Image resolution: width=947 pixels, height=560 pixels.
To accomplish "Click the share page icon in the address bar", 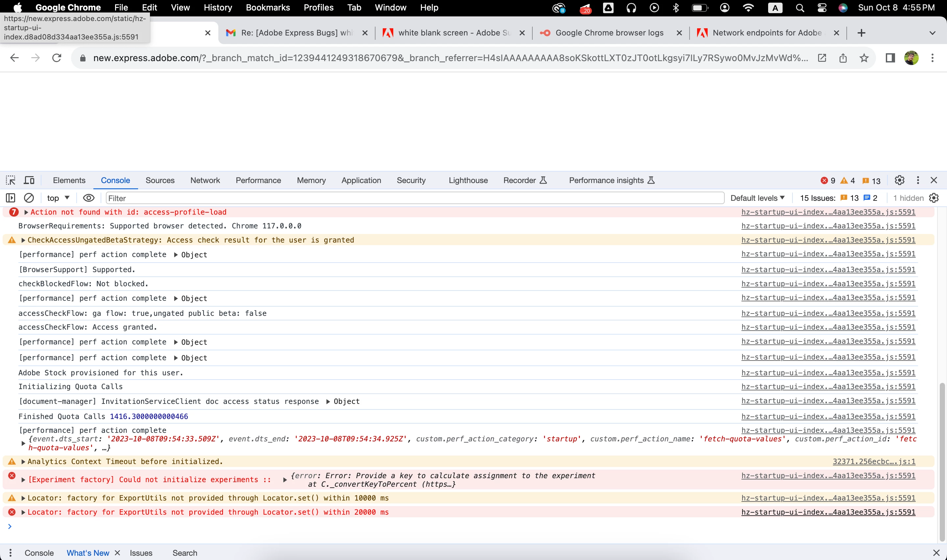I will [x=843, y=58].
